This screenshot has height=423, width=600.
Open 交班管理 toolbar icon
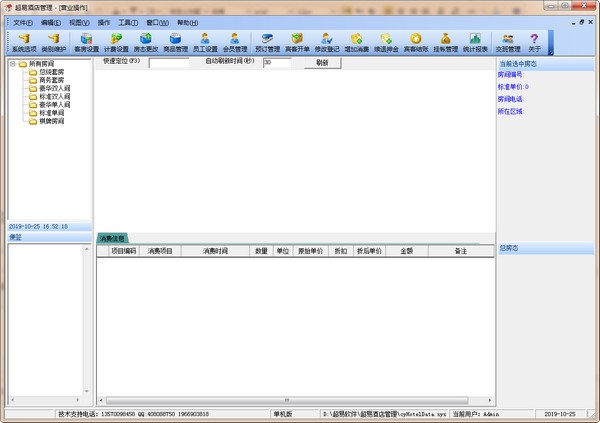[508, 41]
